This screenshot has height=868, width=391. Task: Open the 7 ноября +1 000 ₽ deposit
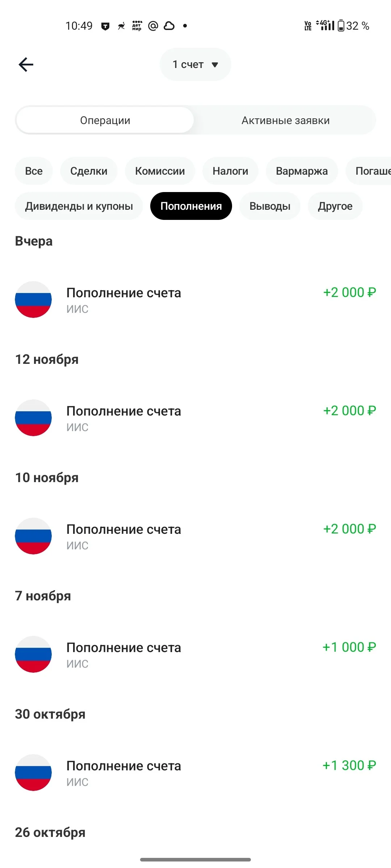(195, 654)
